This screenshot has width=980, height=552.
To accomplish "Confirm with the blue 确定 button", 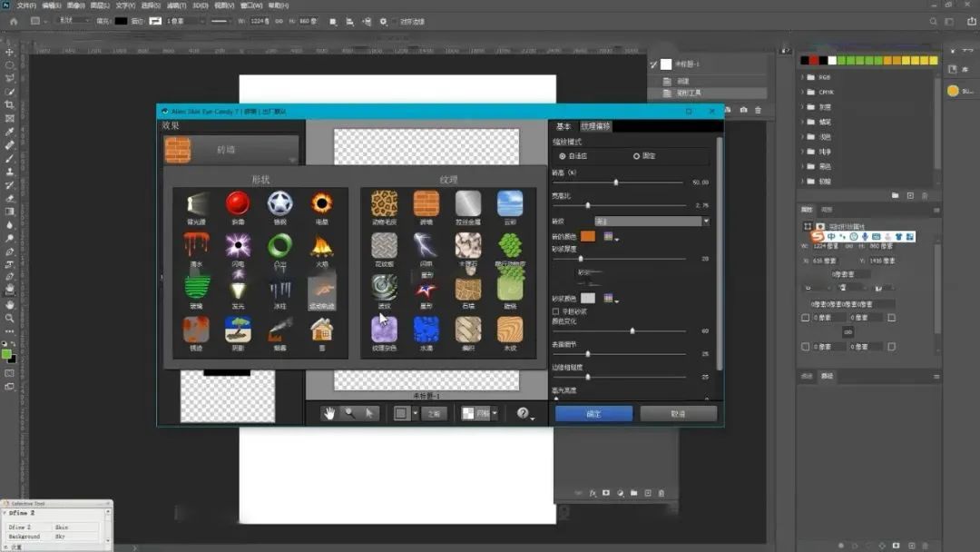I will point(593,413).
